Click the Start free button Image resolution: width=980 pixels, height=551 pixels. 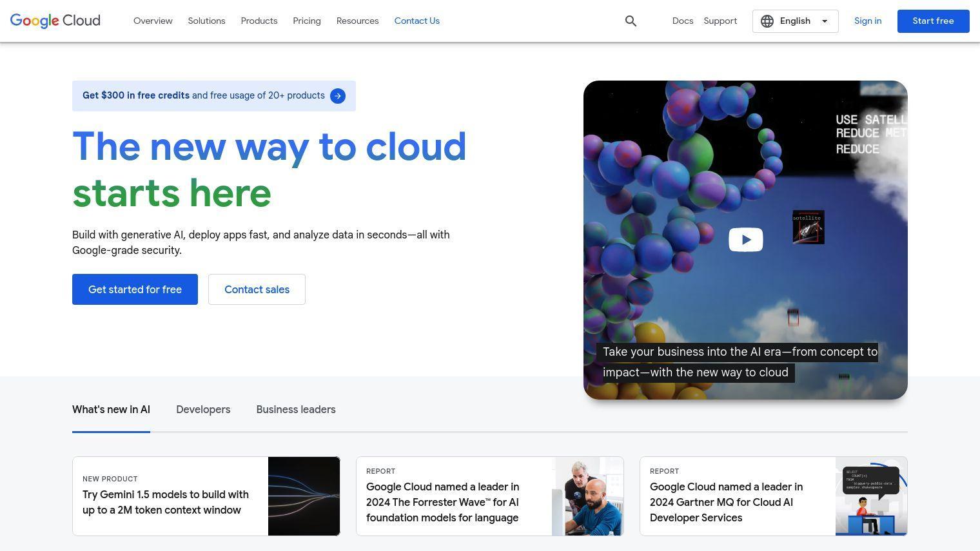coord(934,21)
